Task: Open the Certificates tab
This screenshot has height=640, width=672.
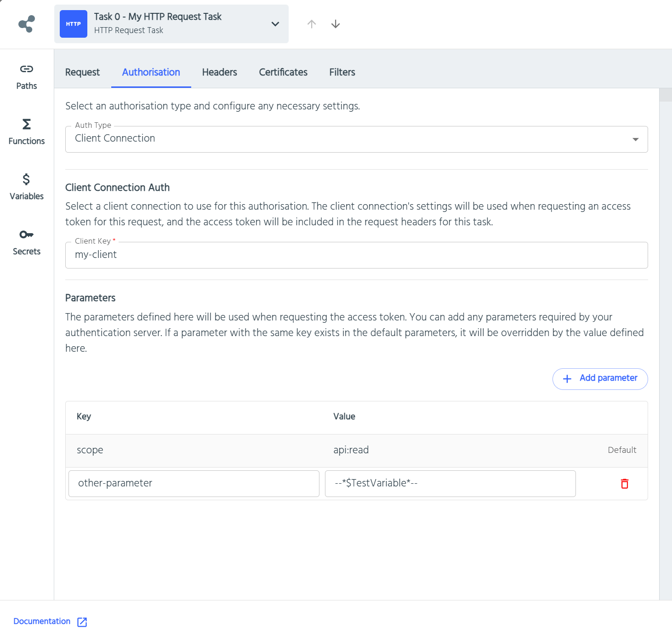Action: (283, 72)
